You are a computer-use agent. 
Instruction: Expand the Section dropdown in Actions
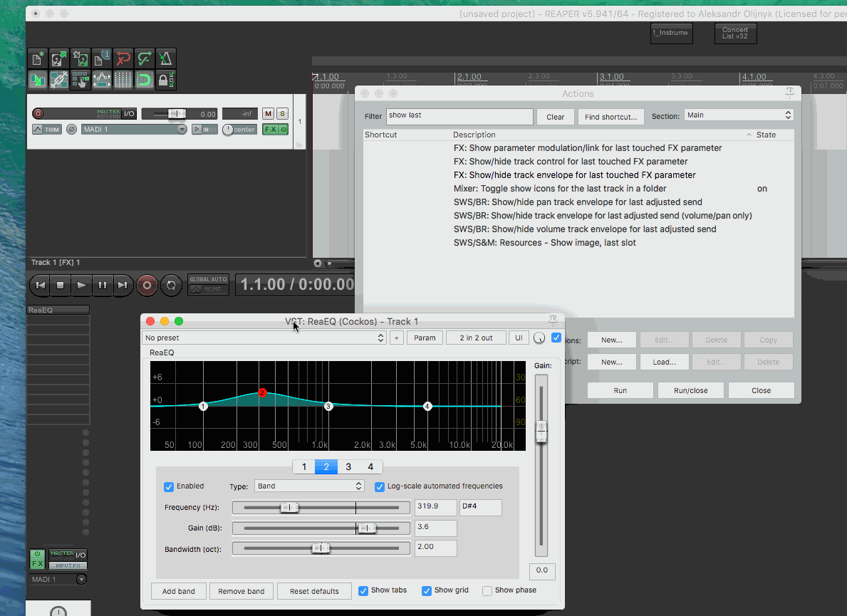coord(739,115)
